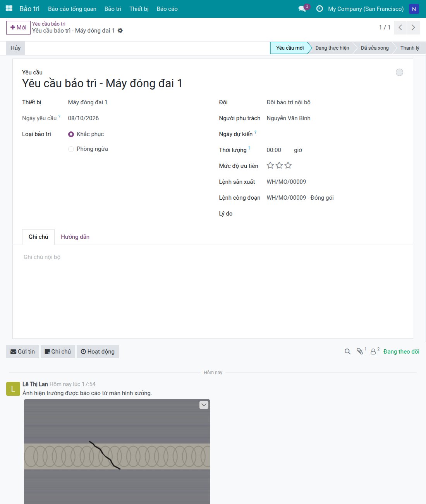
Task: Toggle the kanban state circle indicator
Action: click(399, 72)
